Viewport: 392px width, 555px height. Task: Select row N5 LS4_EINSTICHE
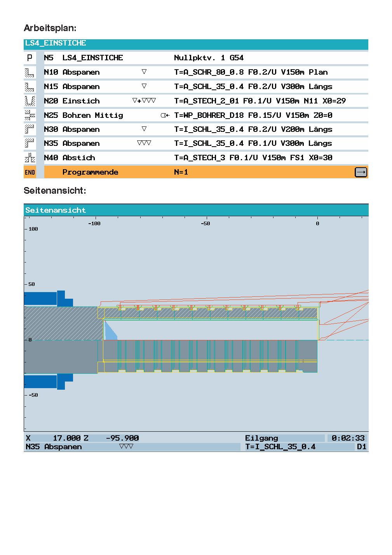tap(196, 58)
